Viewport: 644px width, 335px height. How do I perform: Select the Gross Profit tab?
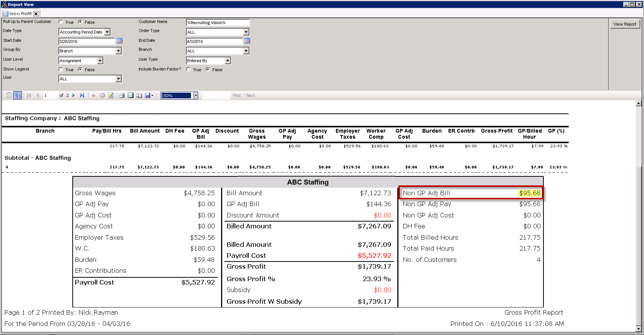20,14
